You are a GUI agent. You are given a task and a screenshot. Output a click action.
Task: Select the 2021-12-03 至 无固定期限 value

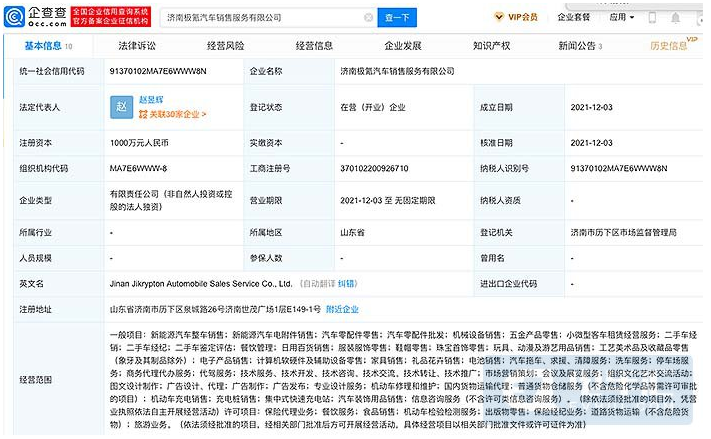(388, 200)
